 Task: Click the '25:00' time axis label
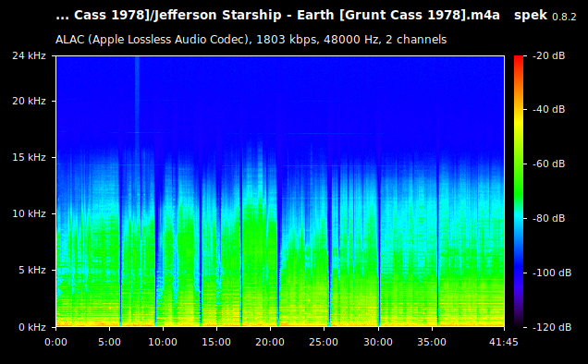click(x=324, y=342)
